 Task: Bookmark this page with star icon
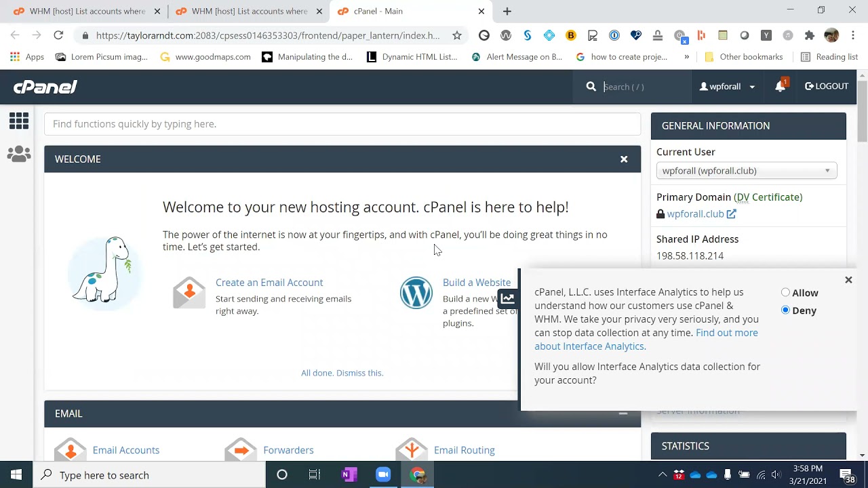pyautogui.click(x=457, y=35)
